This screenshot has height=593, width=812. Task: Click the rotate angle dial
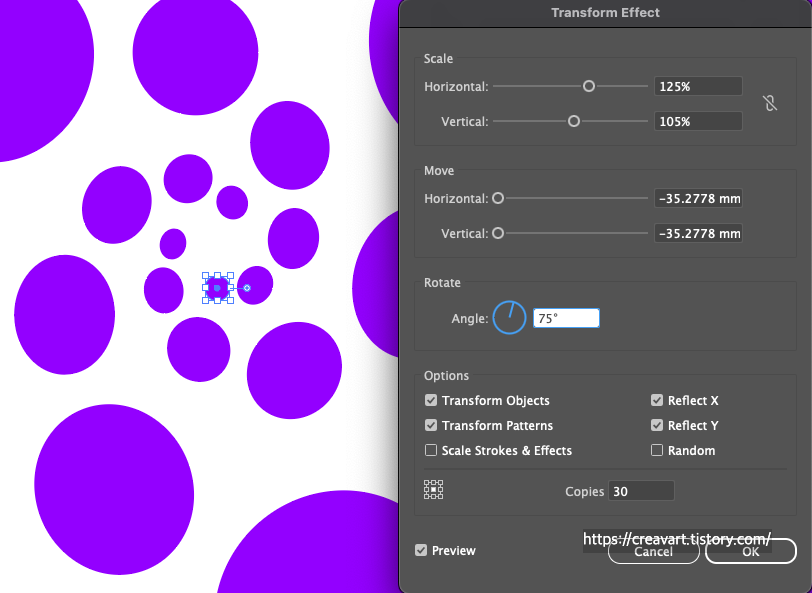tap(509, 317)
